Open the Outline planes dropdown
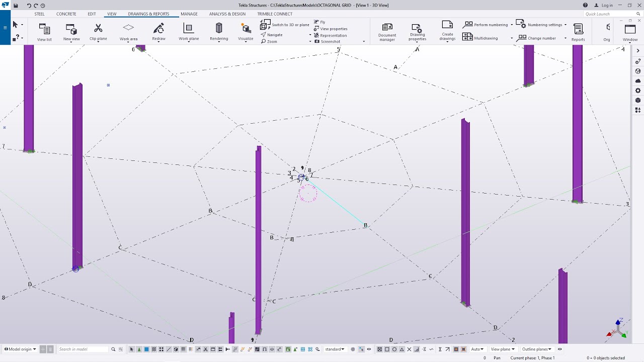Viewport: 644px width, 362px height. click(x=537, y=349)
